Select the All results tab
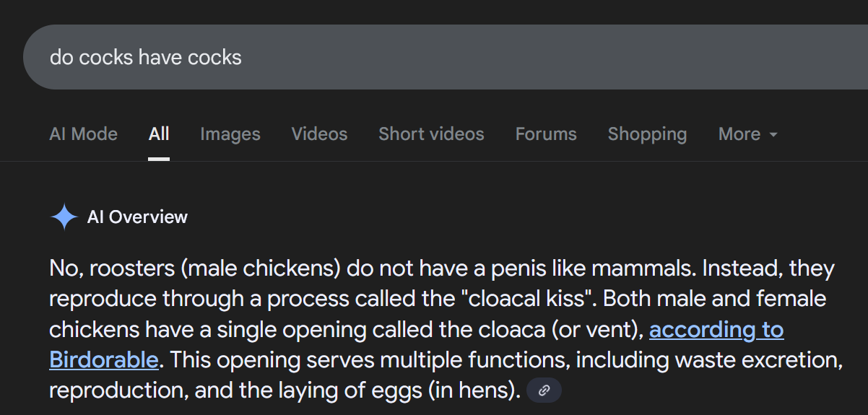This screenshot has width=868, height=415. click(159, 134)
